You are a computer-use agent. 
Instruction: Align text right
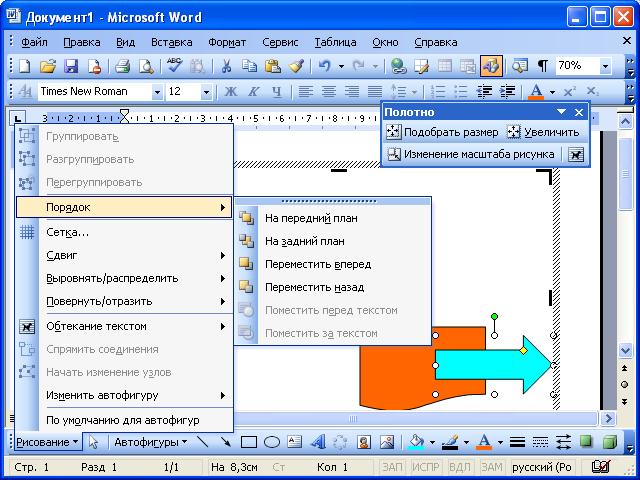[351, 91]
